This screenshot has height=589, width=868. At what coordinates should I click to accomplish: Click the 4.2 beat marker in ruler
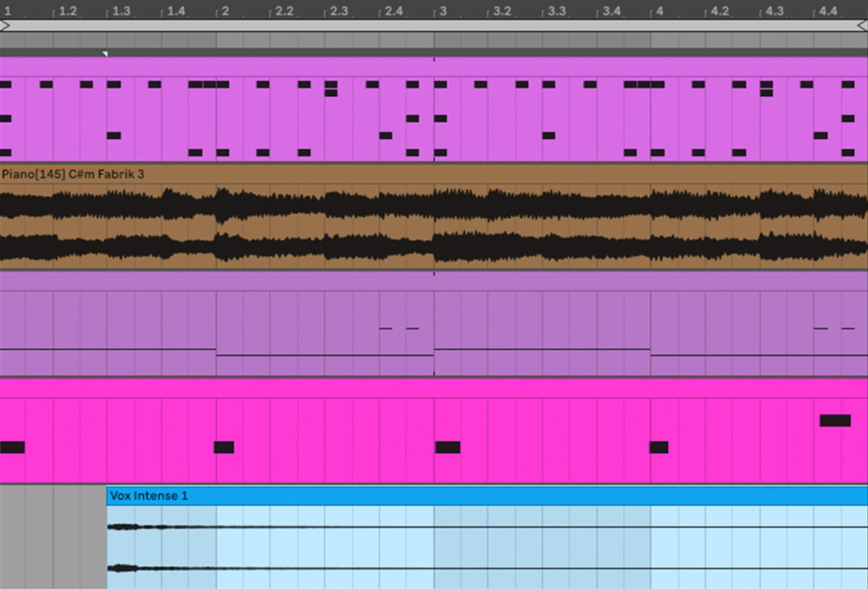pyautogui.click(x=720, y=11)
